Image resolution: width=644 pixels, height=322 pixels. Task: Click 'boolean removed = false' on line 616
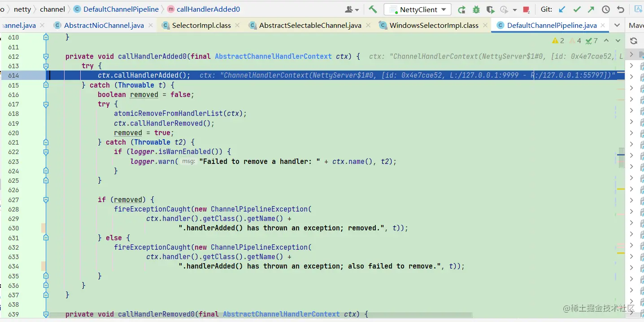(146, 95)
